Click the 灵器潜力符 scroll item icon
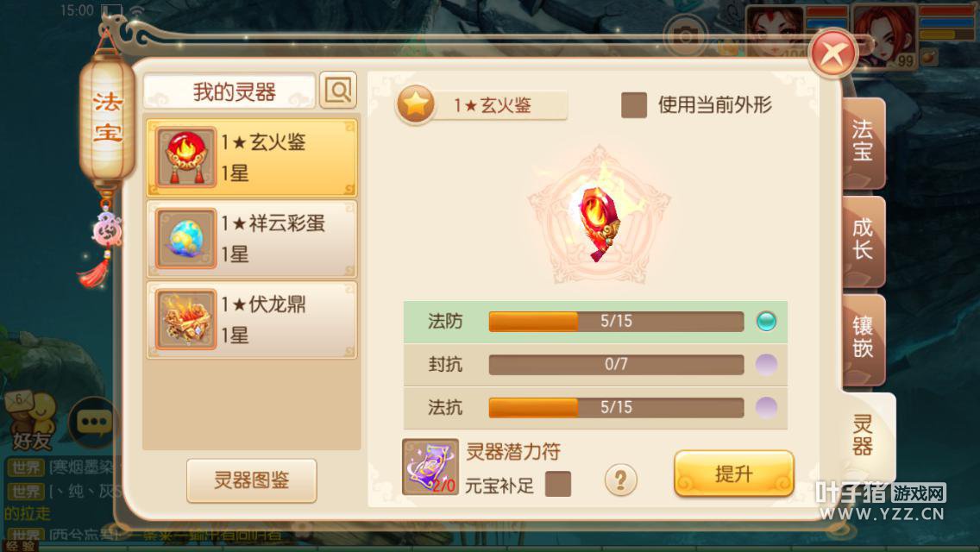The height and width of the screenshot is (552, 980). tap(430, 467)
